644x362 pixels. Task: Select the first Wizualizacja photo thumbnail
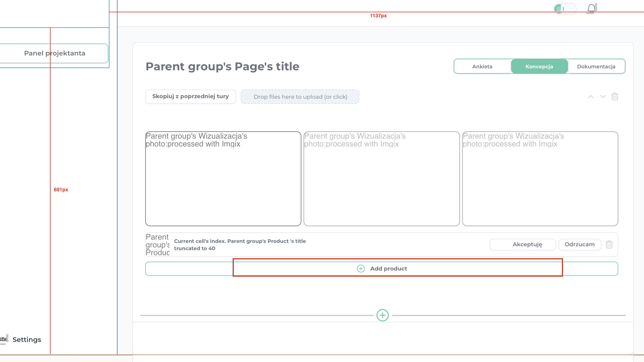[x=223, y=179]
